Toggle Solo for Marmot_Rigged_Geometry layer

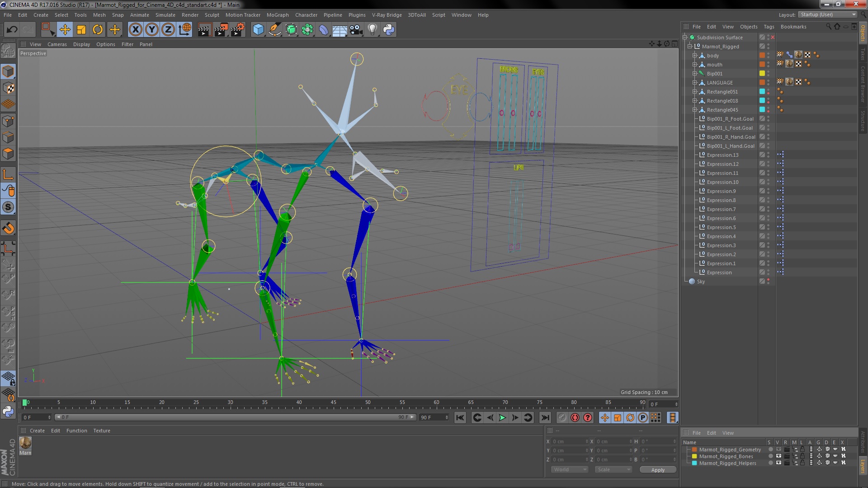770,450
